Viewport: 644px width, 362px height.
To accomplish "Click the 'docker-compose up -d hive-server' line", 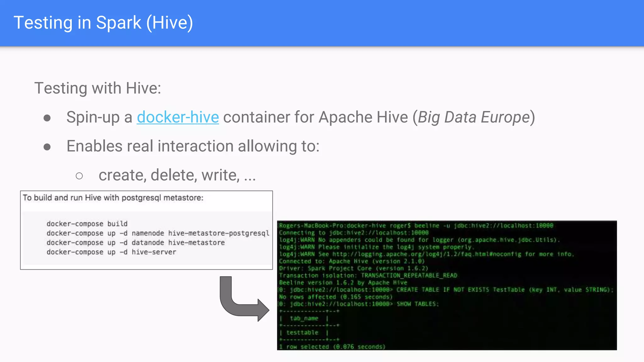I will [x=111, y=252].
